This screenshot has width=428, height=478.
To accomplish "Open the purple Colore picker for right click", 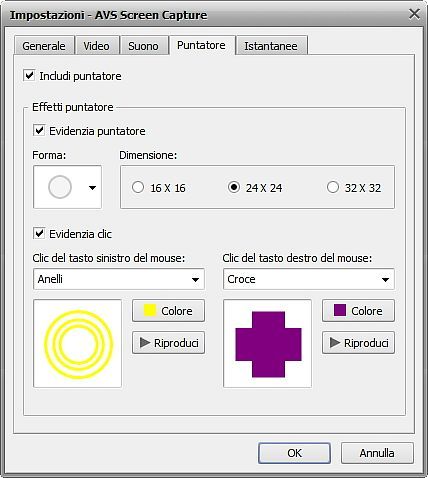I will pos(358,310).
